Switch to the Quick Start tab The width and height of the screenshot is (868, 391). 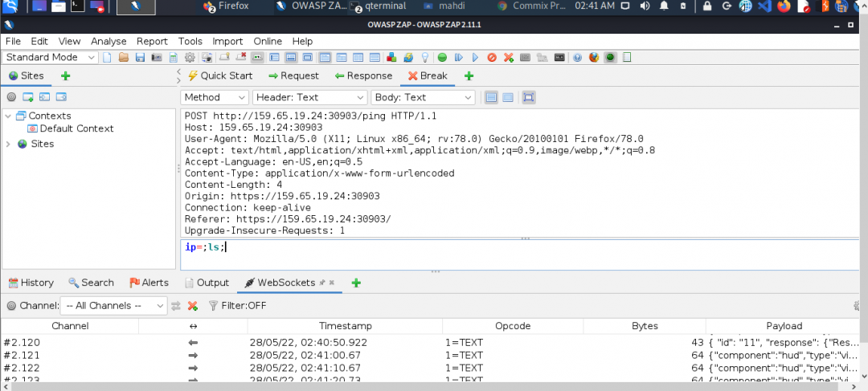click(220, 75)
